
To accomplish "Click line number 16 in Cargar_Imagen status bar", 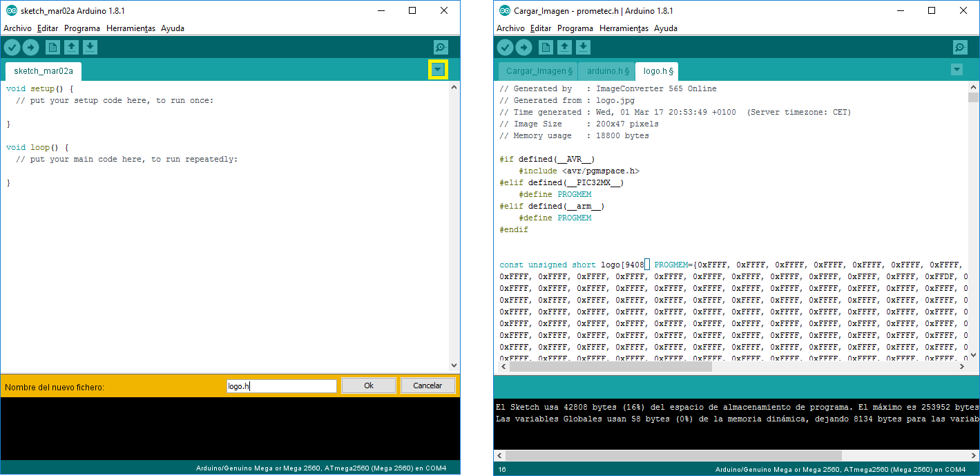I will pos(502,469).
